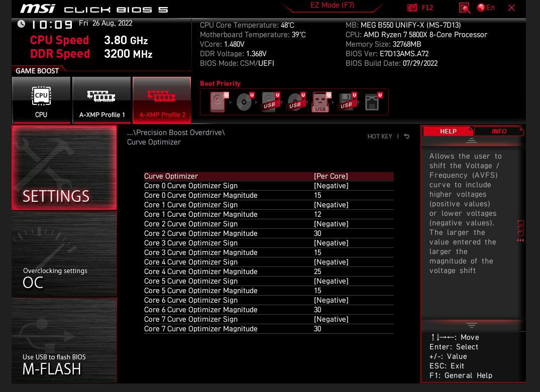Image resolution: width=540 pixels, height=392 pixels.
Task: Click the side panel triple-arrow expander
Action: click(x=520, y=240)
